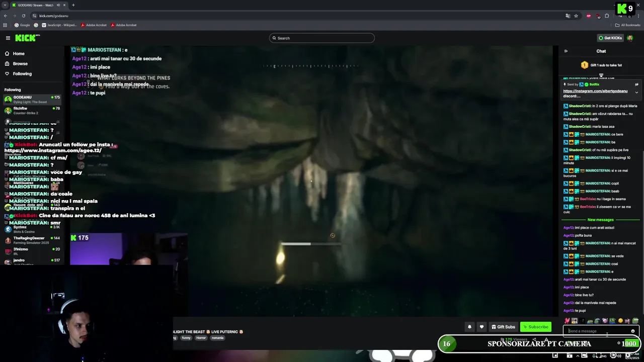The width and height of the screenshot is (644, 362).
Task: Select the romania tag
Action: coord(217,338)
